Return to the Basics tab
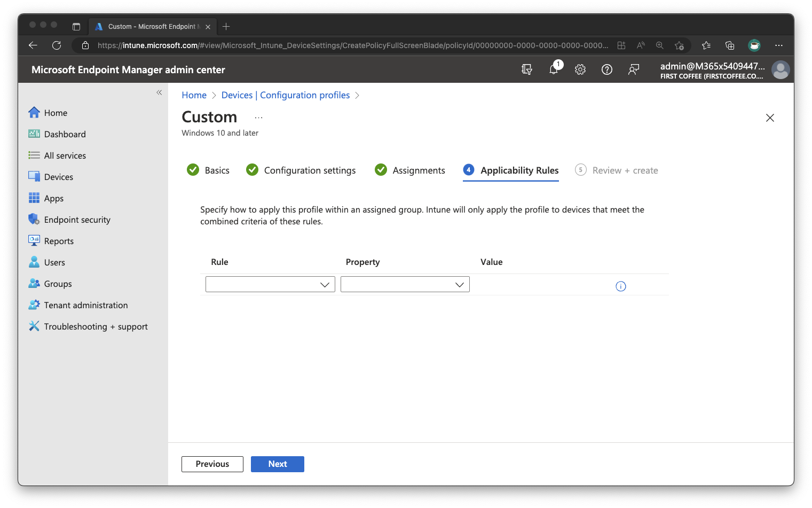This screenshot has height=508, width=812. [x=217, y=170]
